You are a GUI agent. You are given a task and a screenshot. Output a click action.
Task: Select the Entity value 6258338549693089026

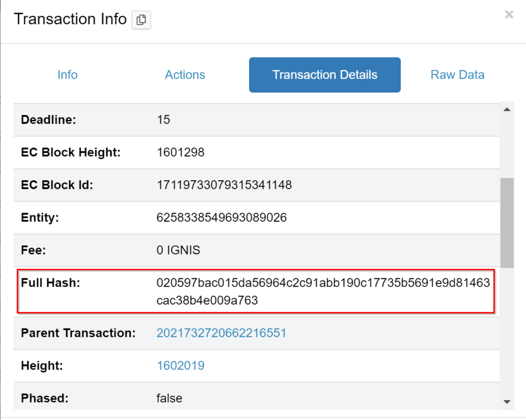click(221, 218)
